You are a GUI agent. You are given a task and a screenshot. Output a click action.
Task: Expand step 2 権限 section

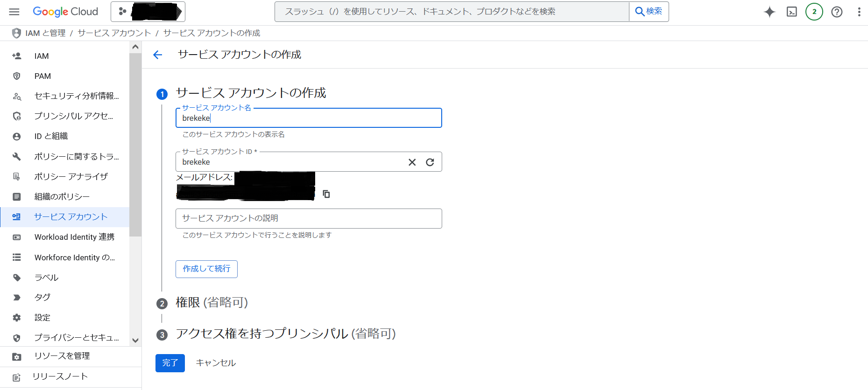coord(212,303)
